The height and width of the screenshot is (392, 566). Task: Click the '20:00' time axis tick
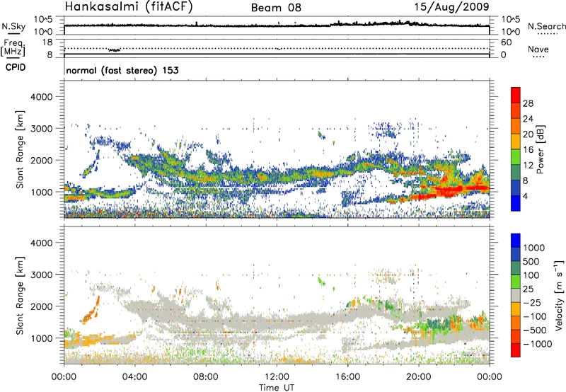click(418, 377)
